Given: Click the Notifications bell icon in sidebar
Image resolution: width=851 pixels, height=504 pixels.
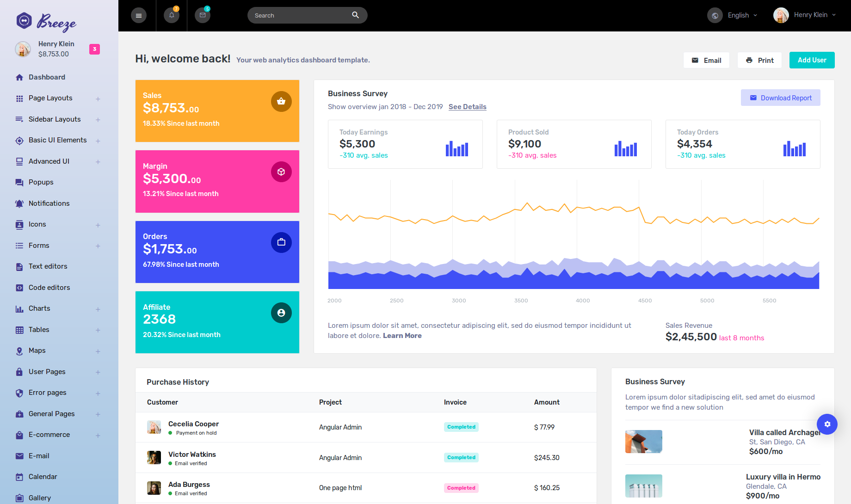Looking at the screenshot, I should tap(19, 203).
